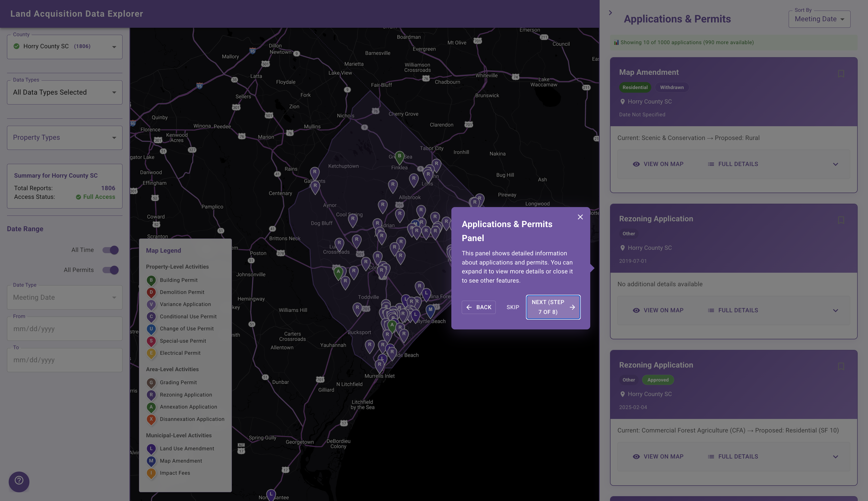Open the Property Types dropdown
This screenshot has width=868, height=501.
pyautogui.click(x=65, y=137)
